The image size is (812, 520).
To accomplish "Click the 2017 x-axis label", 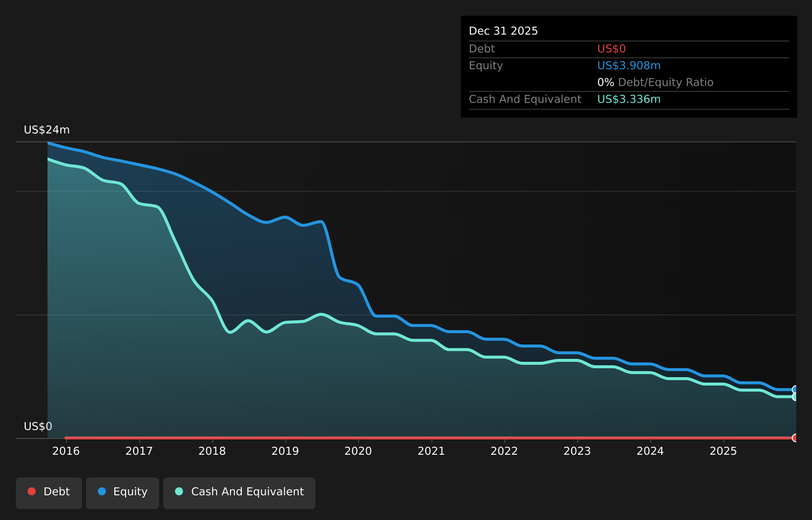I will tap(139, 451).
